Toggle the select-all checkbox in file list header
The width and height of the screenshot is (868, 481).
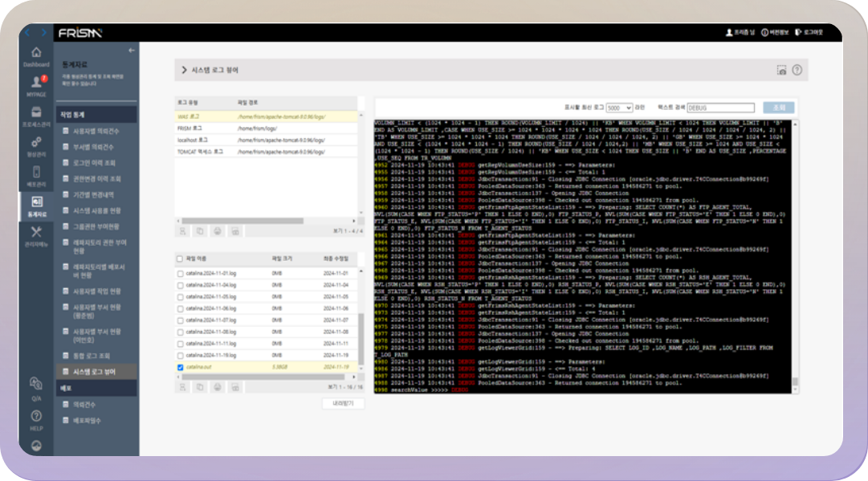(180, 259)
